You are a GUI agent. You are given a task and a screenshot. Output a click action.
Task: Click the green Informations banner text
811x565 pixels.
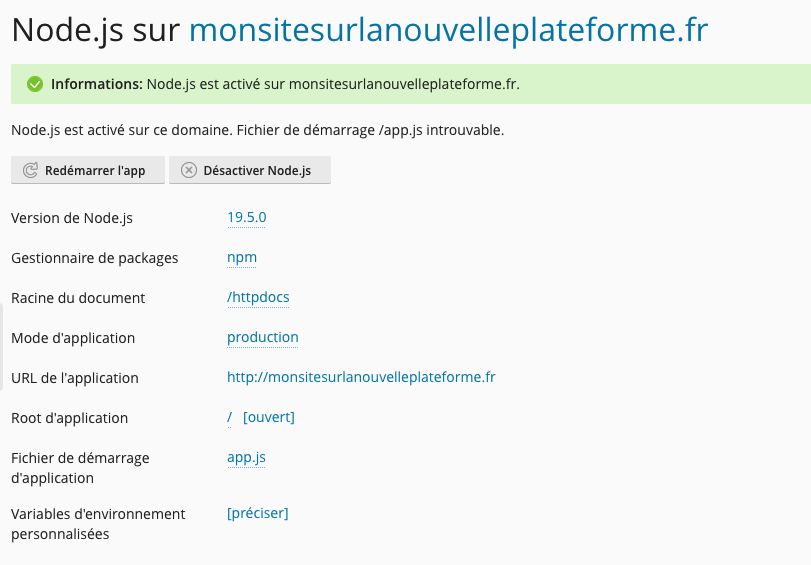click(286, 84)
